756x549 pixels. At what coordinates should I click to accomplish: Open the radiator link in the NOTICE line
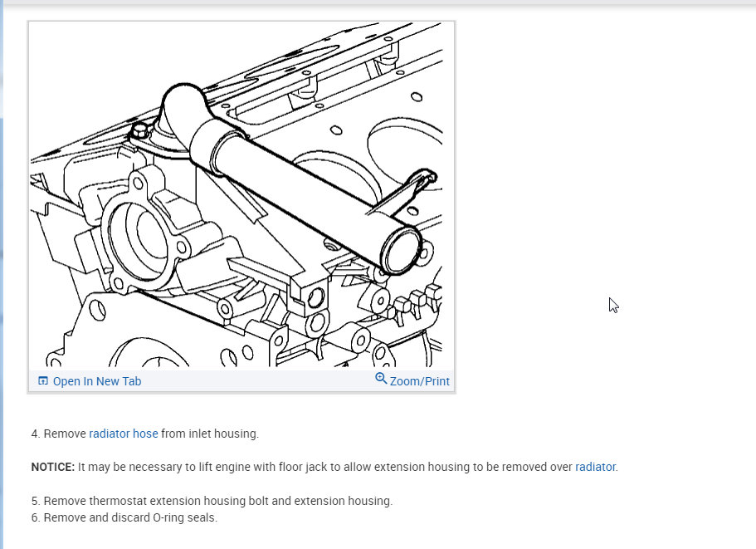[x=596, y=467]
